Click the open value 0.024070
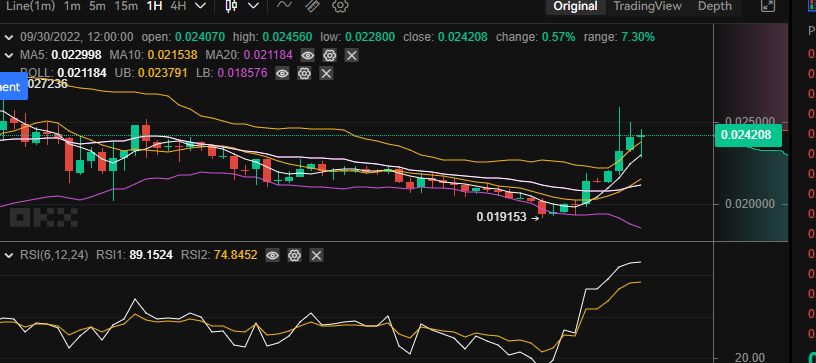 200,37
